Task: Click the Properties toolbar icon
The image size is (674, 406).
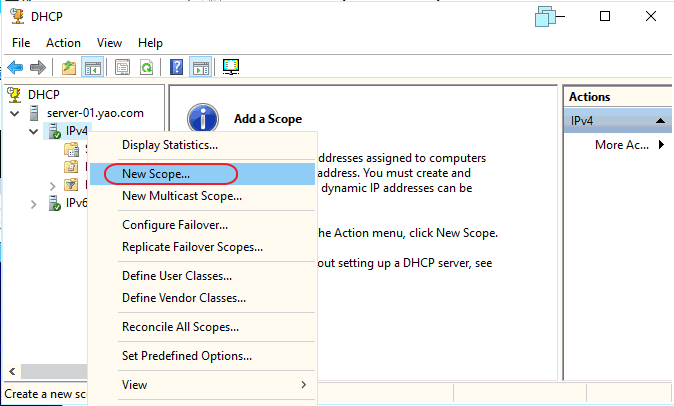Action: pyautogui.click(x=123, y=68)
